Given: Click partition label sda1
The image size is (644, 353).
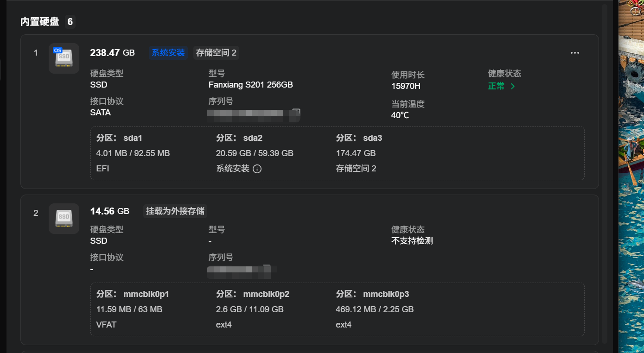Looking at the screenshot, I should coord(133,138).
